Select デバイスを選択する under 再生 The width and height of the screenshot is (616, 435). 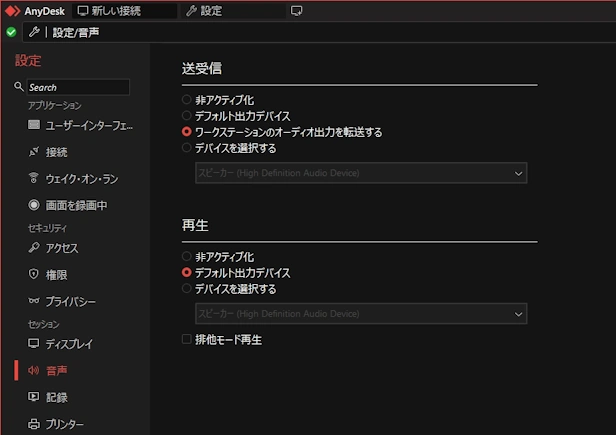coord(187,289)
